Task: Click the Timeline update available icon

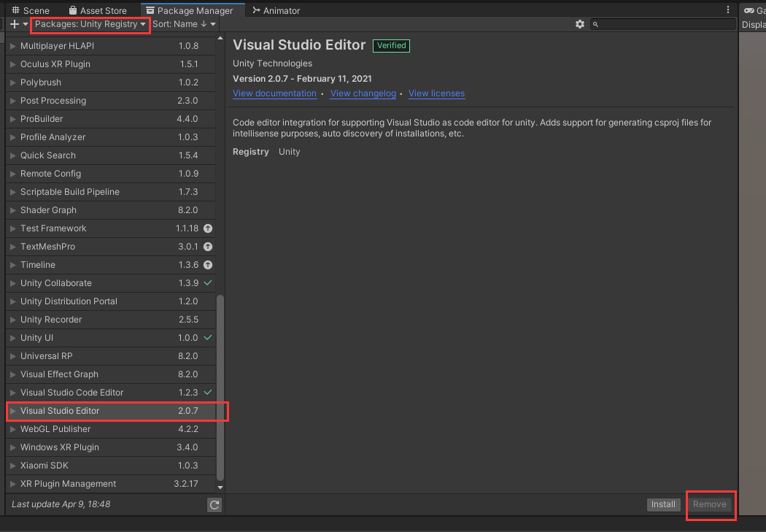Action: tap(208, 265)
